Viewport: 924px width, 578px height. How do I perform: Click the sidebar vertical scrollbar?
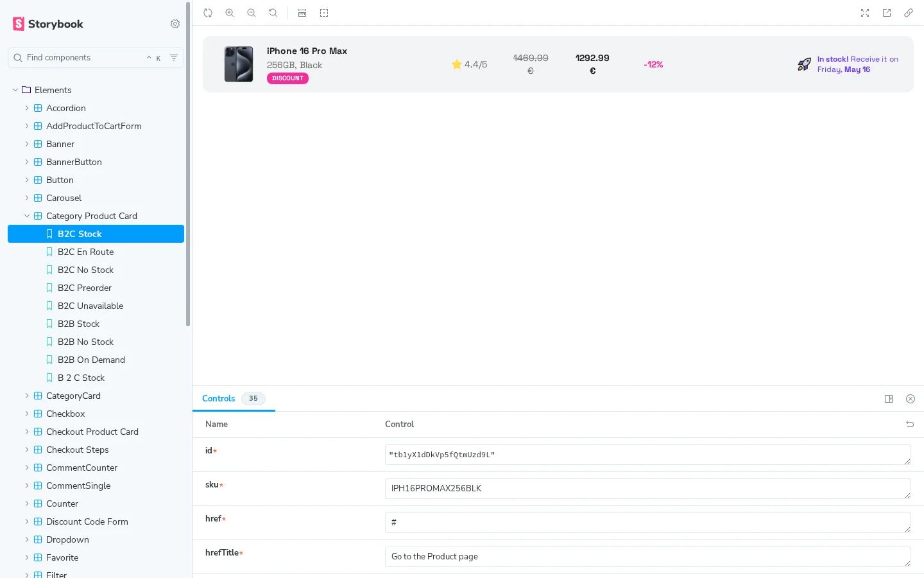coord(188,164)
